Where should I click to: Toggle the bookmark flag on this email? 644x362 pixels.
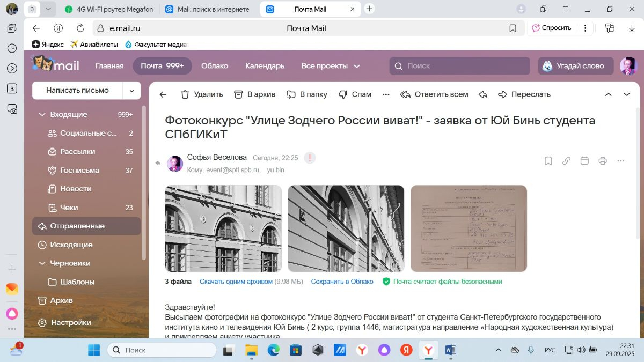[548, 161]
